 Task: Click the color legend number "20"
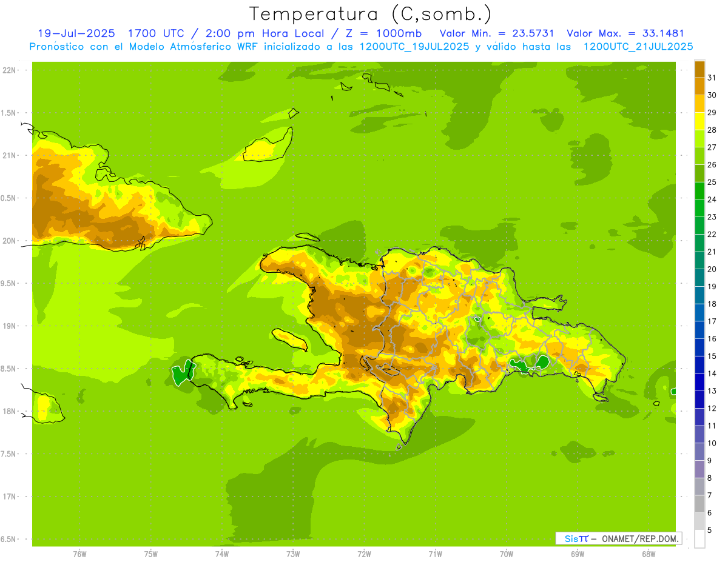click(712, 269)
